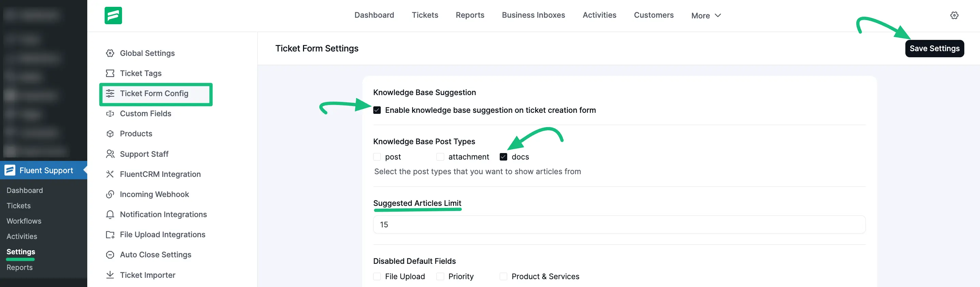Open the Customers page
The height and width of the screenshot is (287, 980).
point(653,15)
